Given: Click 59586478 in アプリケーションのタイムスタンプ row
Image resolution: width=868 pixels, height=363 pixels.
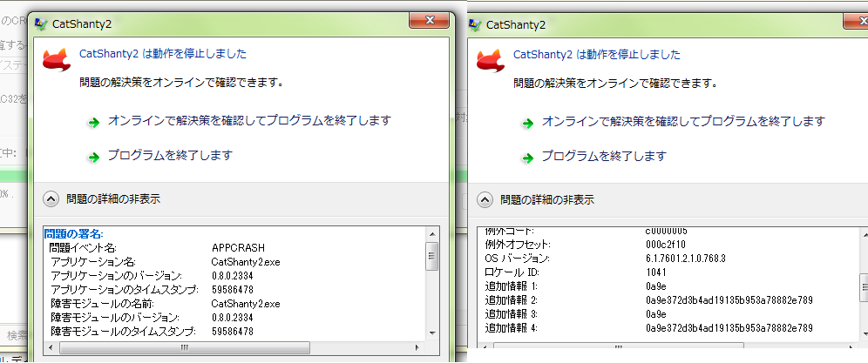Looking at the screenshot, I should click(233, 289).
